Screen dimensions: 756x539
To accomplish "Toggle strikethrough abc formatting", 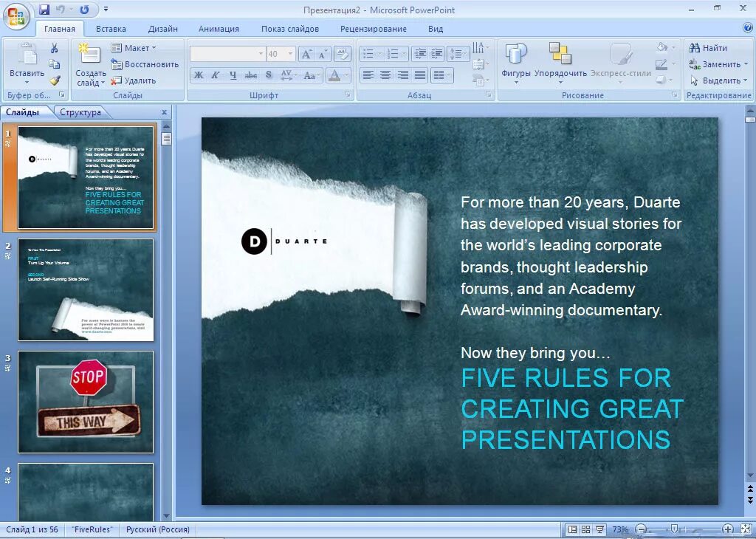I will coord(251,75).
